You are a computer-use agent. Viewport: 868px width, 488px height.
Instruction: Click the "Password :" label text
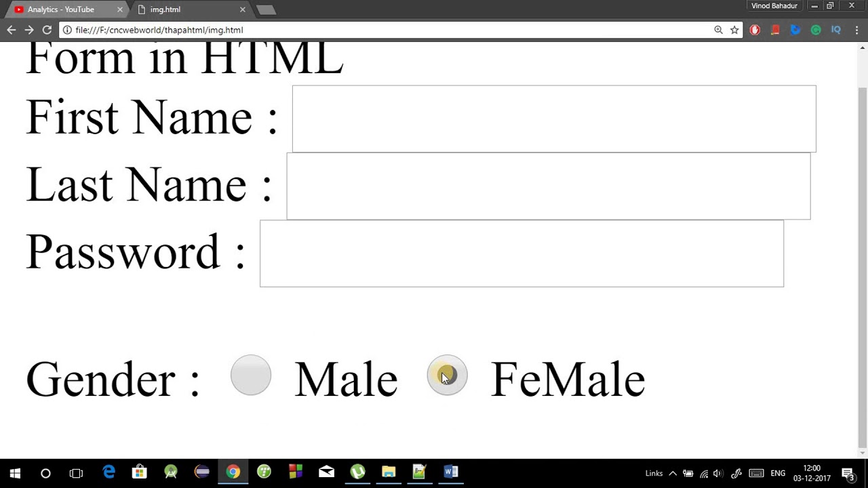pyautogui.click(x=135, y=251)
